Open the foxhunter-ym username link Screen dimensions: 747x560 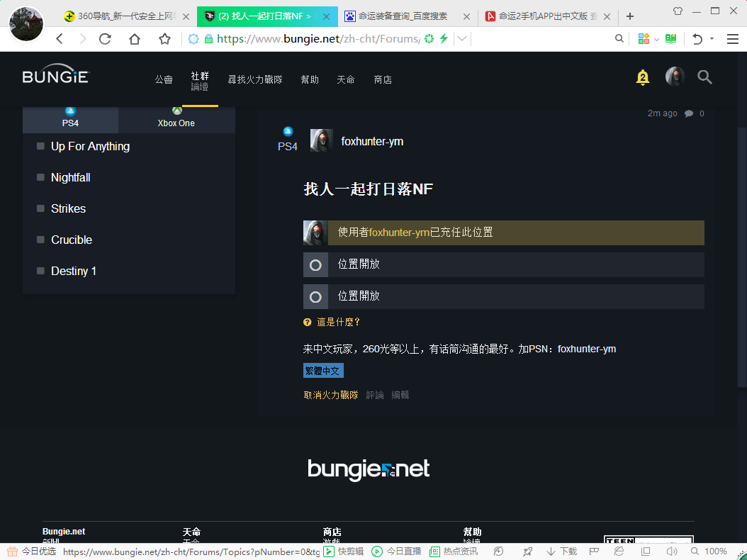pos(372,142)
